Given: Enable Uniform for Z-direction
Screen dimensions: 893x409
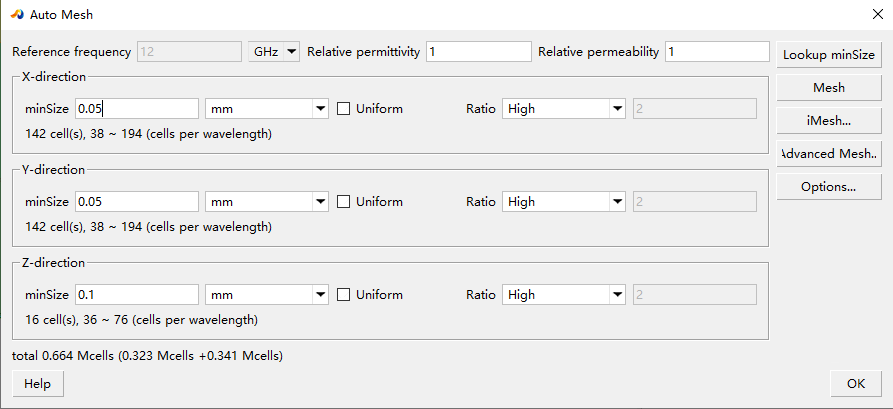Looking at the screenshot, I should [344, 295].
